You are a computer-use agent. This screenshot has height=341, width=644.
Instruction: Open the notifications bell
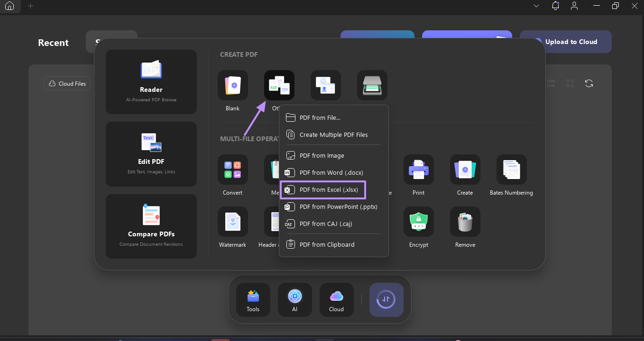tap(555, 6)
